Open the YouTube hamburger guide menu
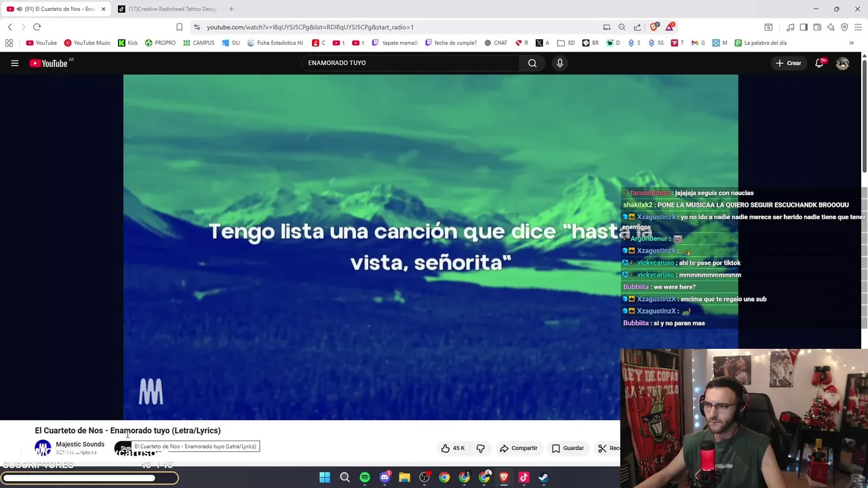 pyautogui.click(x=14, y=63)
